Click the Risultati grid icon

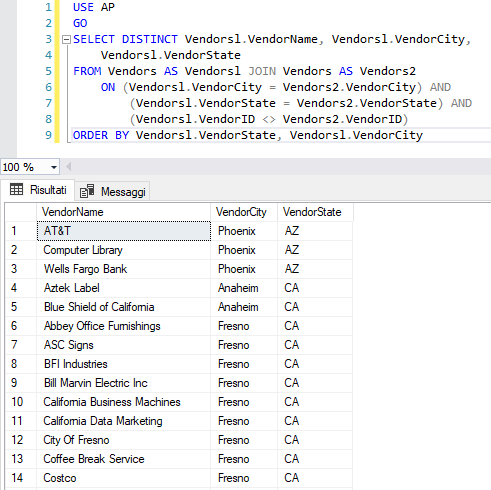[x=16, y=189]
